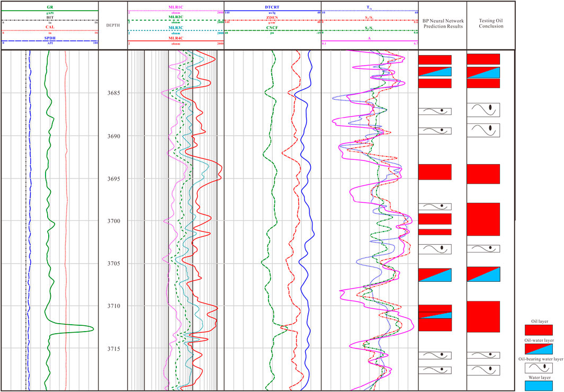564x392 pixels.
Task: Select the CAL curve header label
Action: pyautogui.click(x=50, y=28)
